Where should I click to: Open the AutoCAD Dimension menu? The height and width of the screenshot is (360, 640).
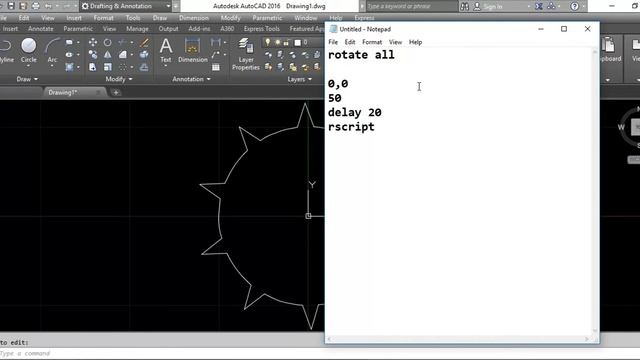(x=194, y=18)
